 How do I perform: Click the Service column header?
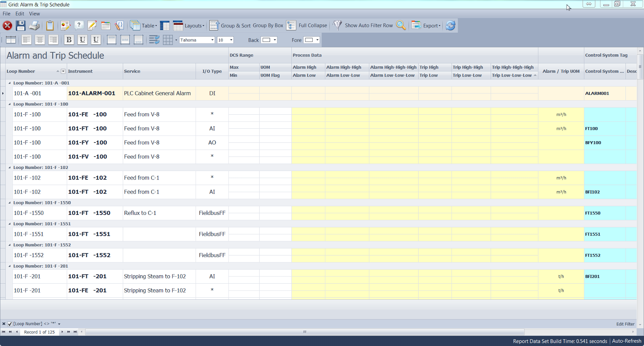(159, 71)
